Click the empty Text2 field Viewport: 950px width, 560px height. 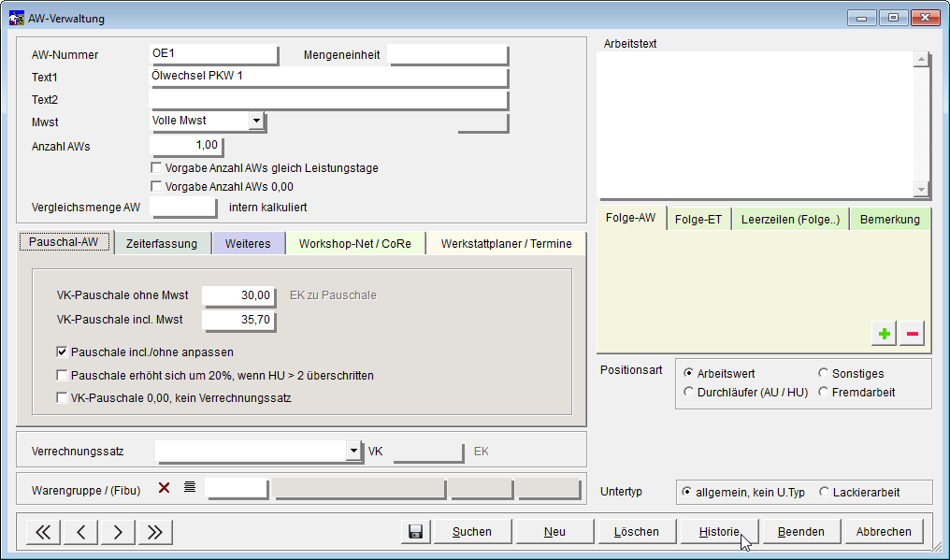tap(328, 99)
